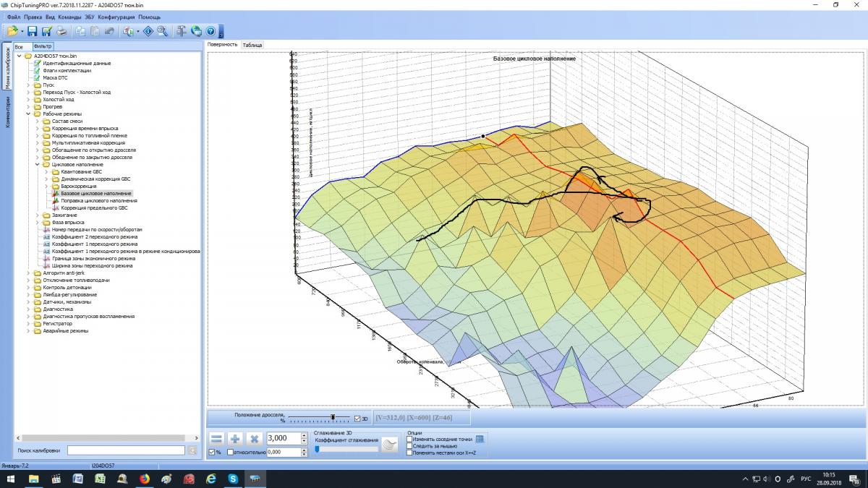Click the multiply (X) value button
Viewport: 868px width, 488px height.
(x=254, y=438)
